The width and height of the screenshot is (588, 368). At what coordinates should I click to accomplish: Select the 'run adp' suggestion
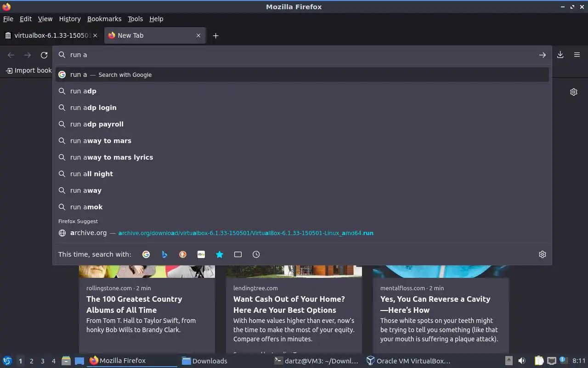click(x=302, y=91)
